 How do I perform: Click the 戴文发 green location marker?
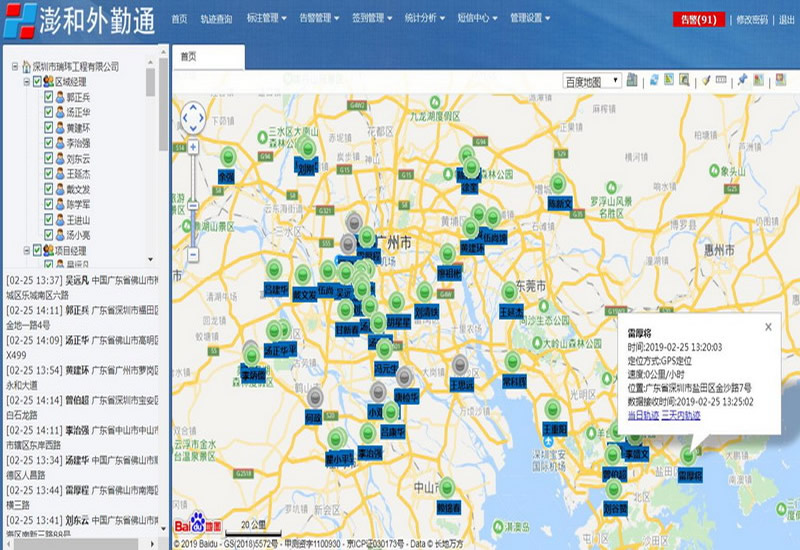pos(303,275)
